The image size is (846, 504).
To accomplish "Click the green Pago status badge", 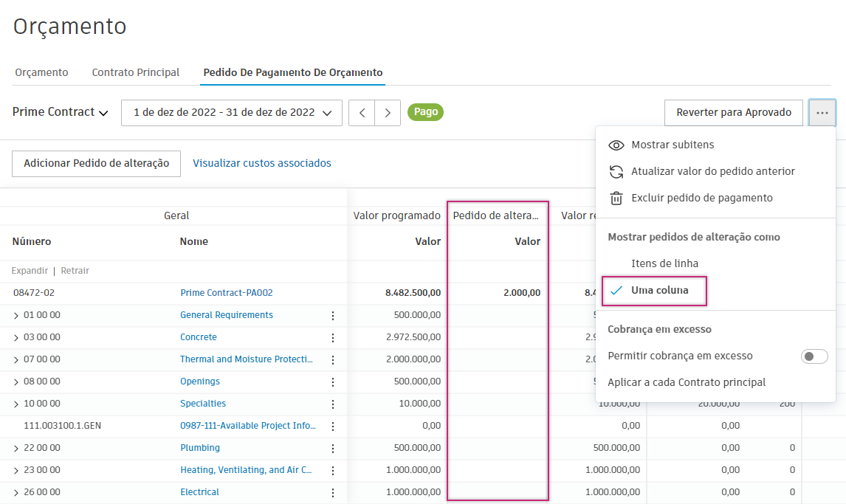I will pos(425,112).
